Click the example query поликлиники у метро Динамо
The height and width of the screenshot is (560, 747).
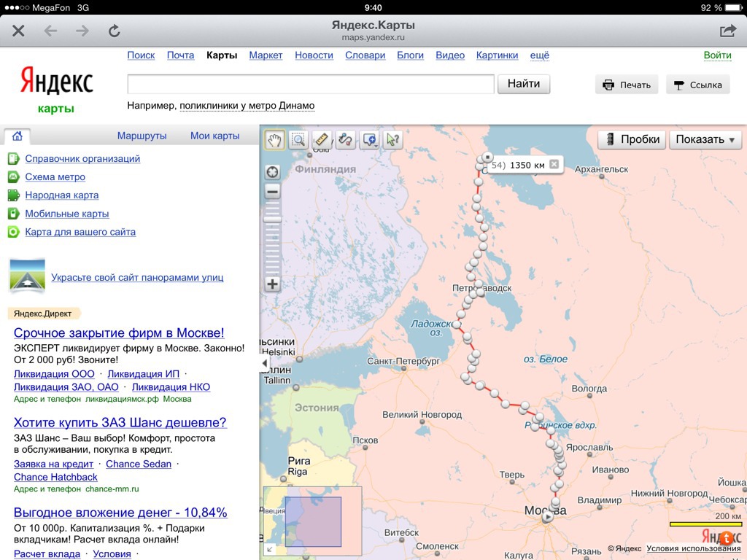pyautogui.click(x=247, y=106)
